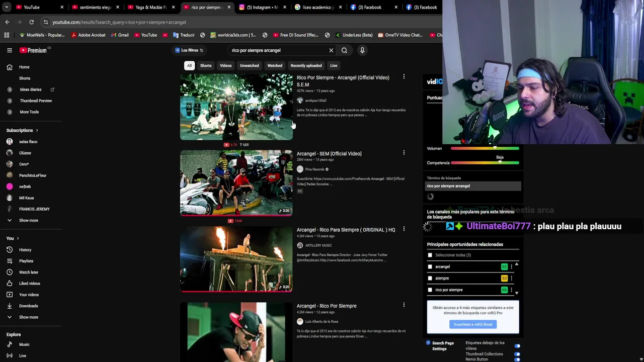The image size is (644, 362).
Task: Click the magnifier search button
Action: pyautogui.click(x=344, y=50)
